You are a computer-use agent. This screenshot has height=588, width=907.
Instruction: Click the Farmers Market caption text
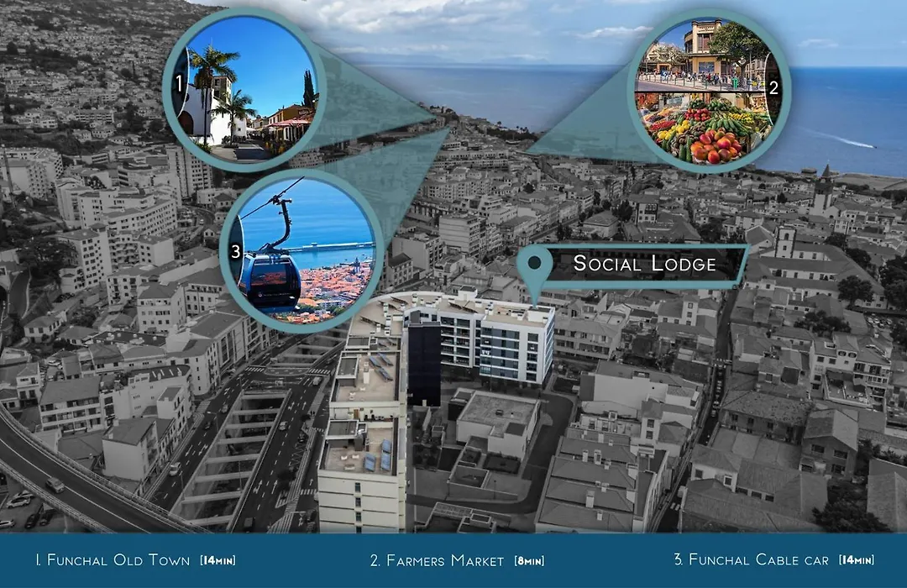437,560
